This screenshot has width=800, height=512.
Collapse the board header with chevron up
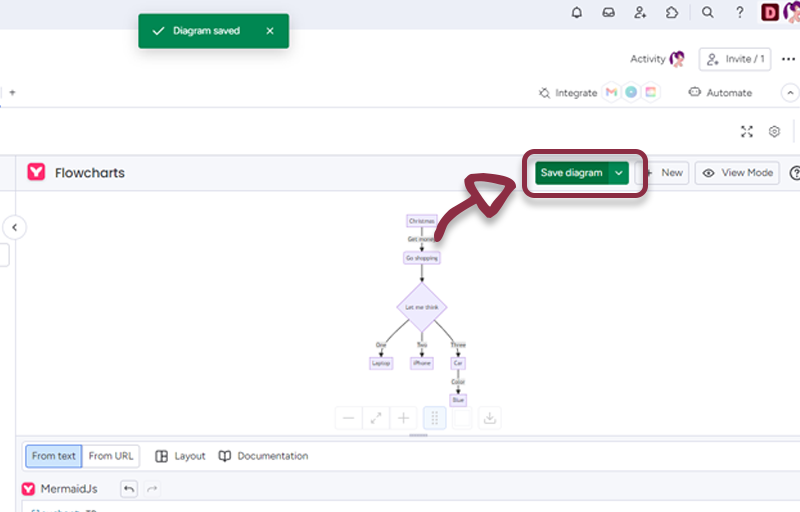pyautogui.click(x=789, y=93)
